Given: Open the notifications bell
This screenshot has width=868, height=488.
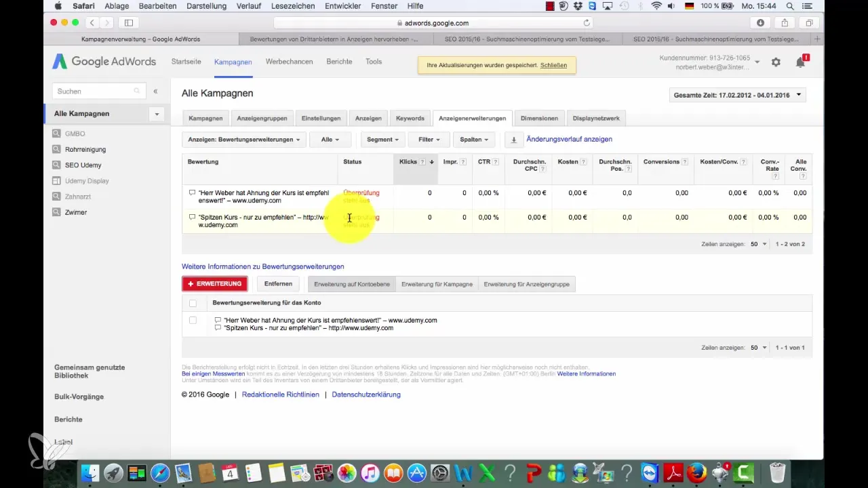Looking at the screenshot, I should (x=800, y=62).
